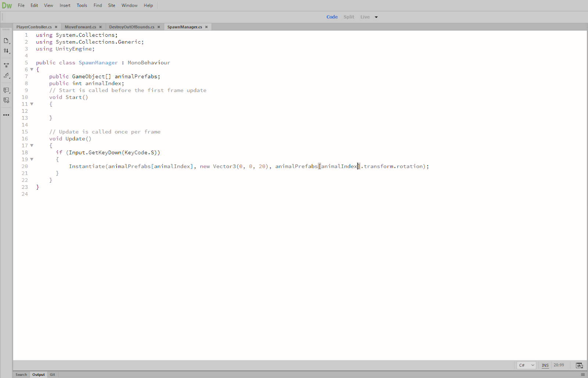Switch to the DestroyOutOfBounds.cs tab
The height and width of the screenshot is (378, 588).
pyautogui.click(x=132, y=27)
